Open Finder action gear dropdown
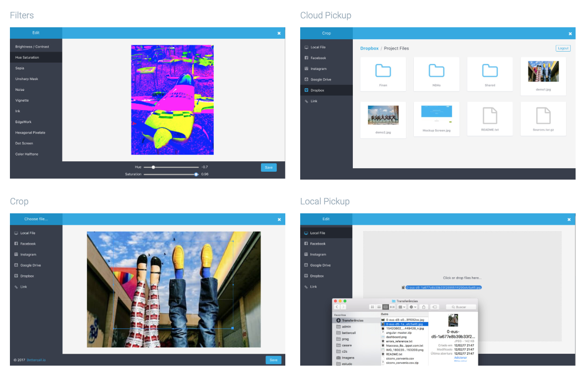 413,307
